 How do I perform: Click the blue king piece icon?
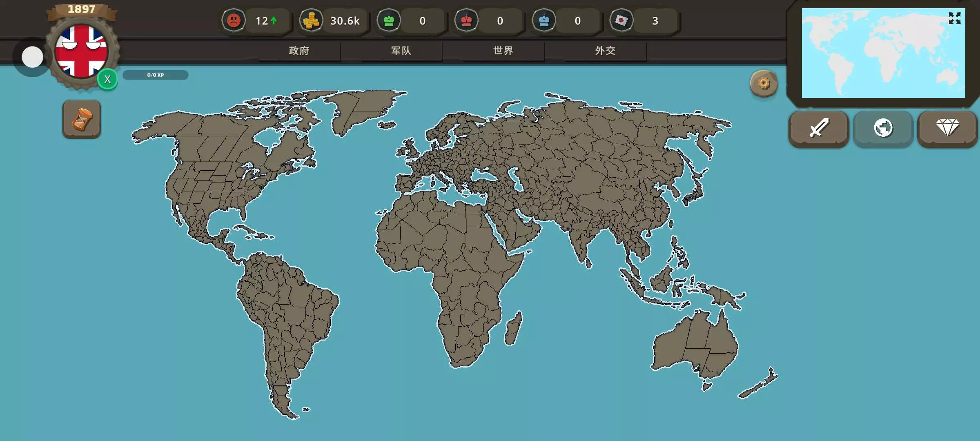(544, 20)
